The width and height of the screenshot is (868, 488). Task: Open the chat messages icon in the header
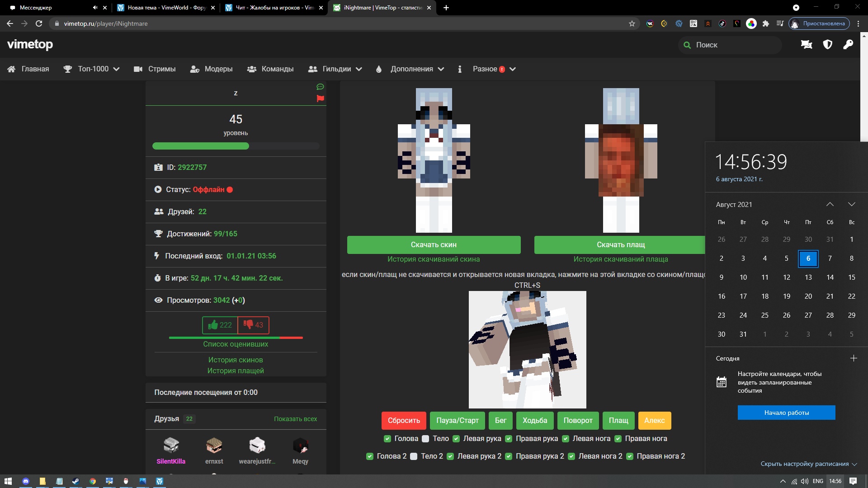pyautogui.click(x=807, y=45)
